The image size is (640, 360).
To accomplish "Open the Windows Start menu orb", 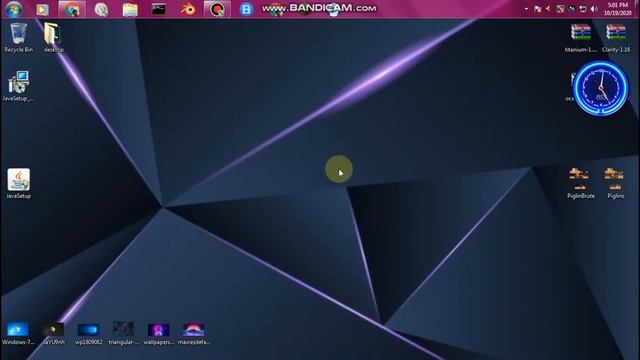I will 14,9.
